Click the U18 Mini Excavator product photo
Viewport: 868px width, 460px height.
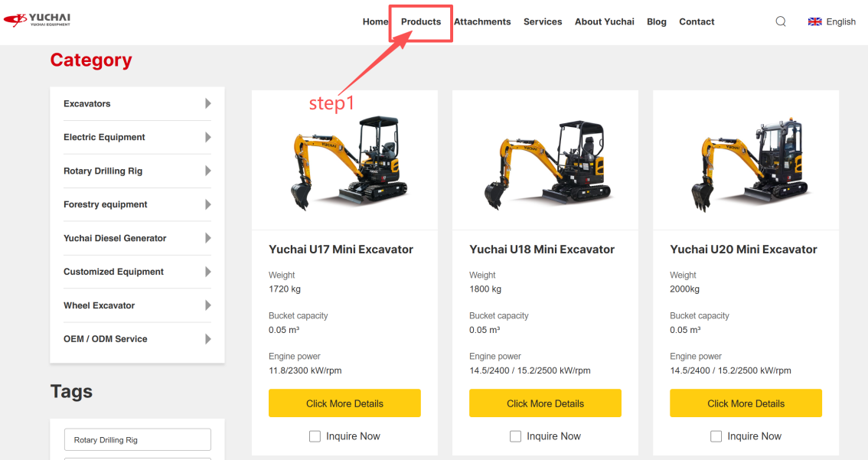(545, 159)
